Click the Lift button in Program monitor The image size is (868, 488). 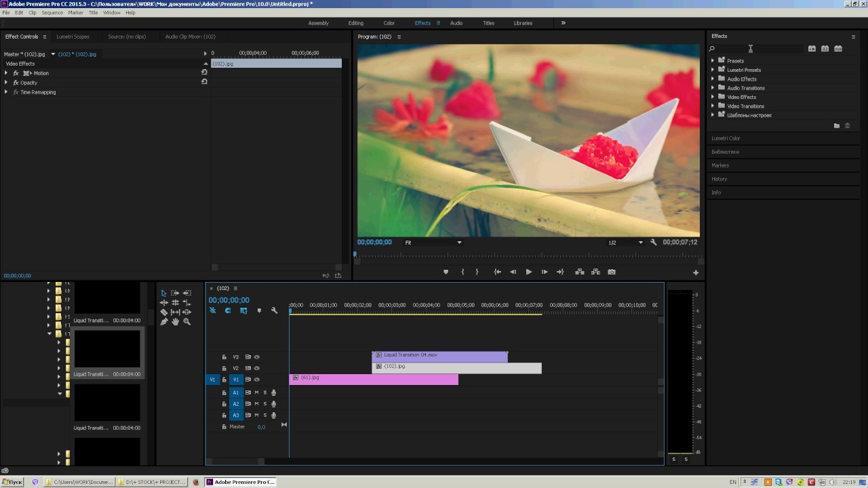pyautogui.click(x=580, y=272)
